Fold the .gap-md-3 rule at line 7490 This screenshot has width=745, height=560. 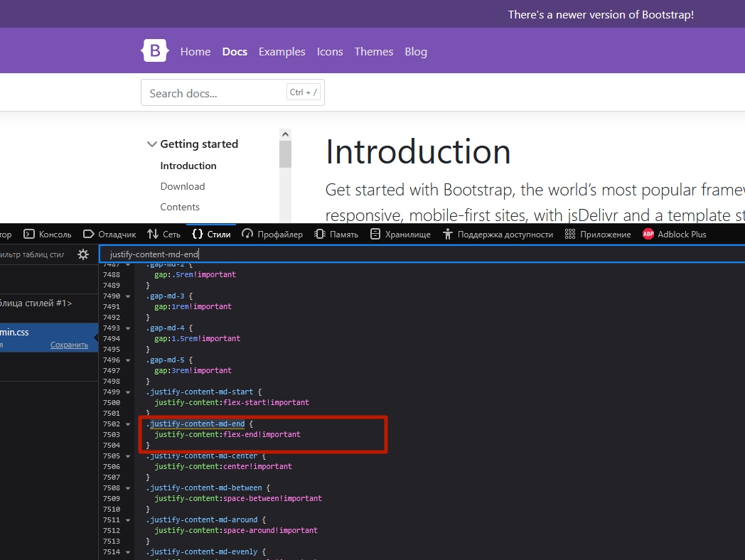click(128, 296)
